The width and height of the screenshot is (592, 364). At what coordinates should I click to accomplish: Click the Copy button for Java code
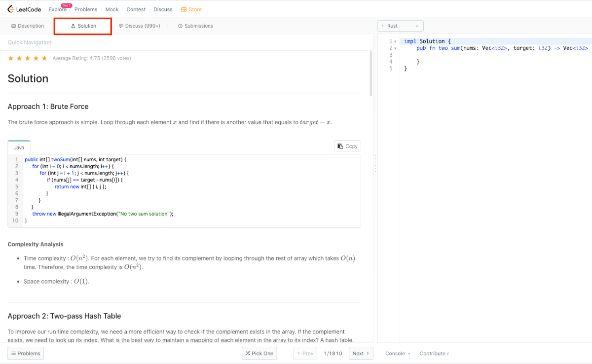click(347, 146)
